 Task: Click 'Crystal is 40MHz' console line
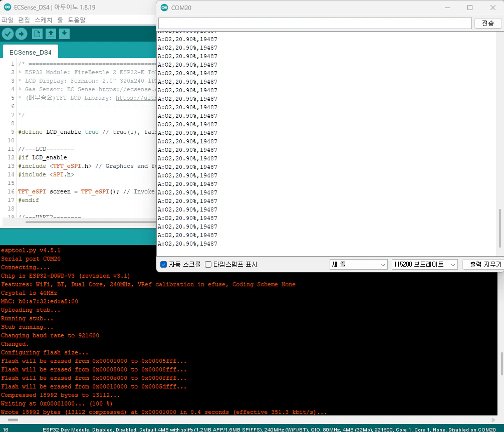coord(29,293)
